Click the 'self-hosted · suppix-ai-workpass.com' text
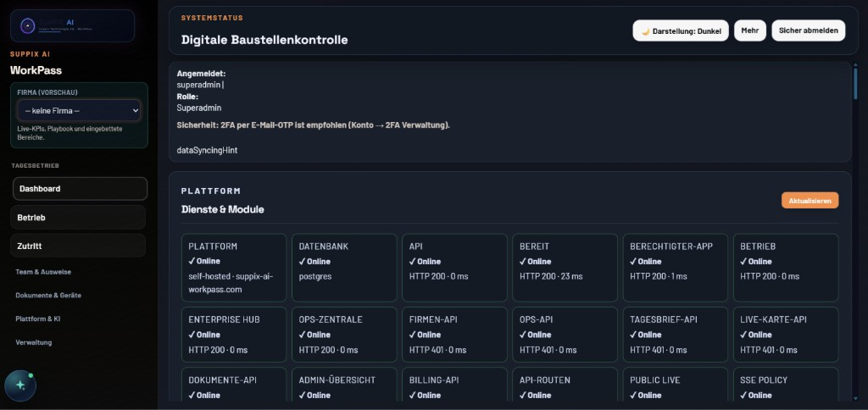This screenshot has height=410, width=868. coord(231,283)
